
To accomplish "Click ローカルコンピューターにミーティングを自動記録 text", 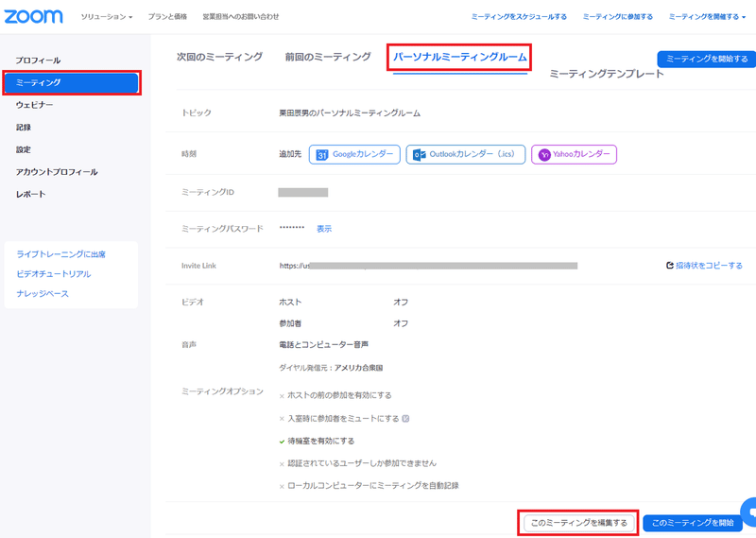I will coord(372,485).
